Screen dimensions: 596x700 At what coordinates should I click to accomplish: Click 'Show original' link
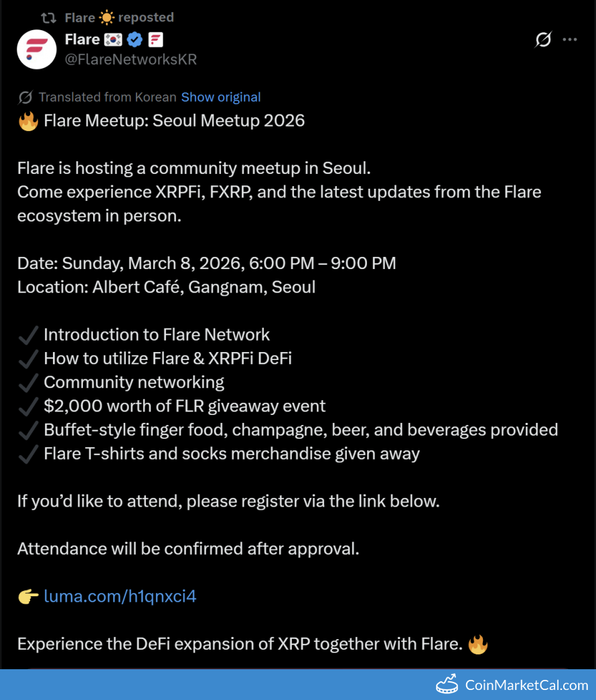(221, 97)
